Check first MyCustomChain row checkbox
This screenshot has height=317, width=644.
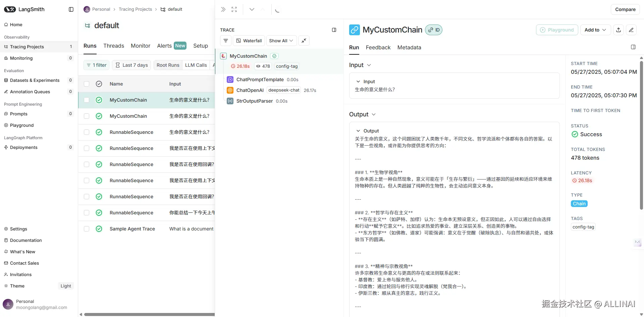click(x=87, y=100)
